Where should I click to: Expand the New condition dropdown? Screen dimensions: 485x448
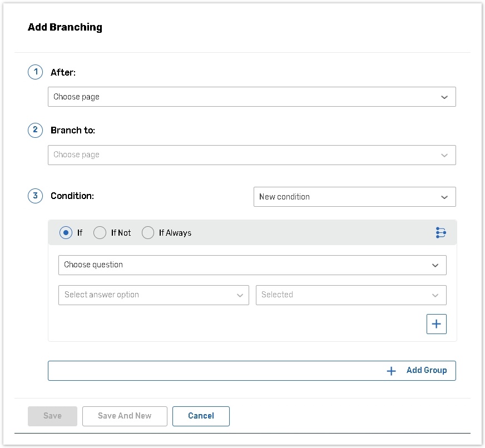pyautogui.click(x=354, y=197)
